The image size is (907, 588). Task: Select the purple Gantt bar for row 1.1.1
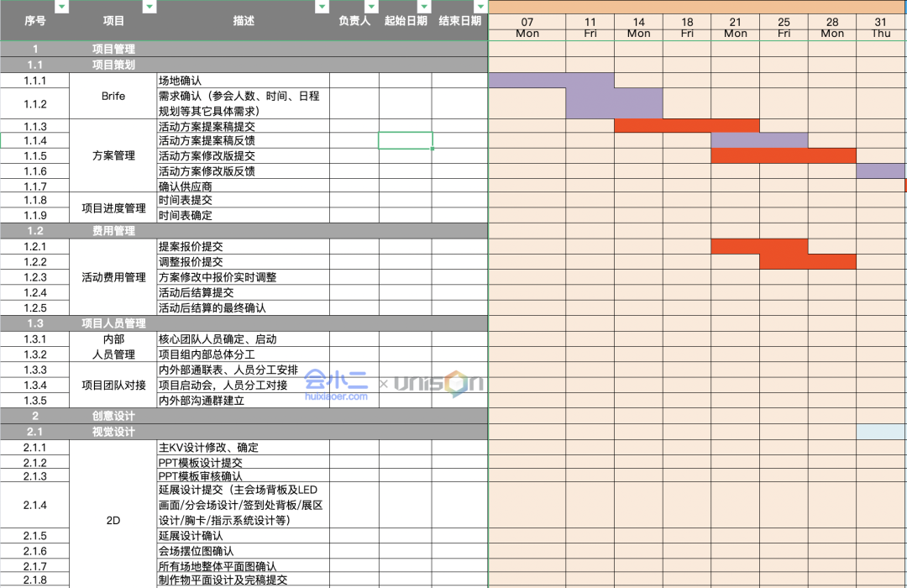click(x=551, y=81)
